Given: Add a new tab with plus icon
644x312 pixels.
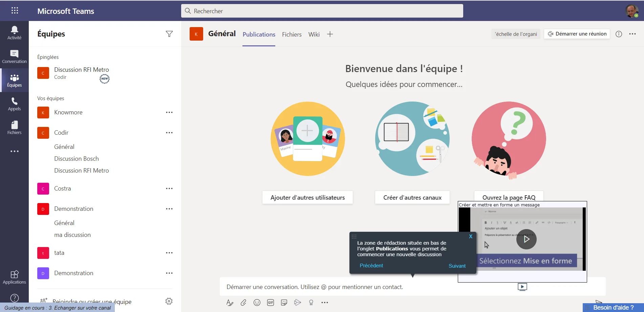Looking at the screenshot, I should (x=330, y=34).
